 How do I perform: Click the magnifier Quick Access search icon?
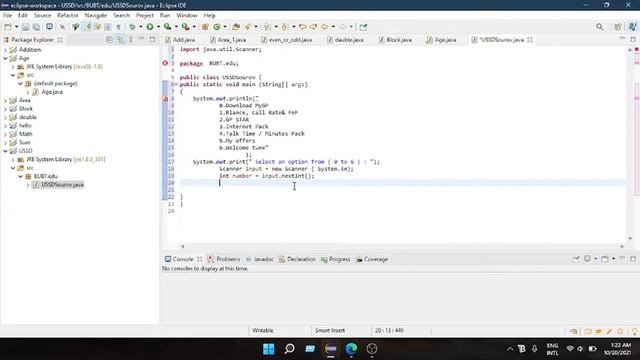tap(599, 27)
